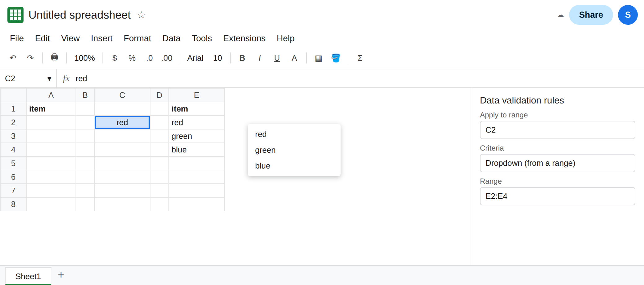Choose green from the dropdown list
This screenshot has height=285, width=644.
294,150
